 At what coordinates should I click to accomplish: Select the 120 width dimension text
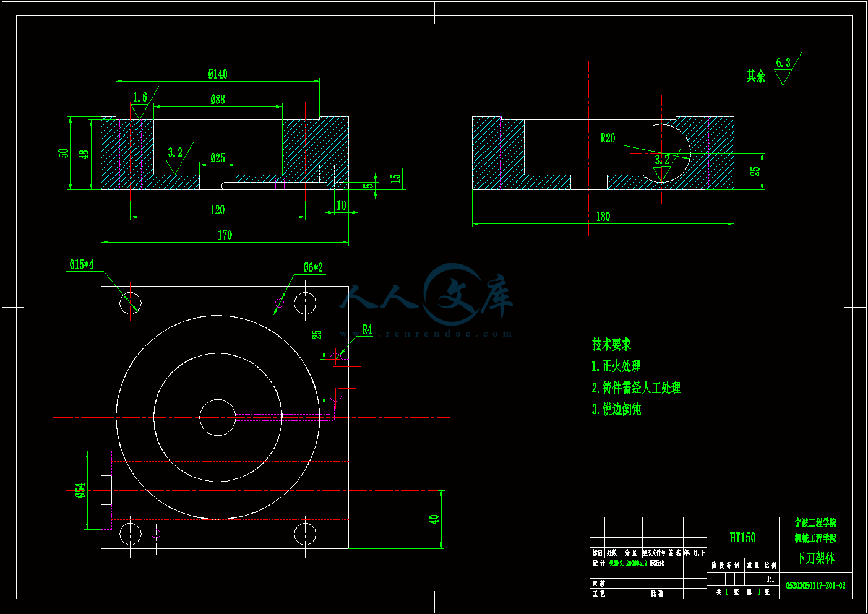click(x=218, y=210)
